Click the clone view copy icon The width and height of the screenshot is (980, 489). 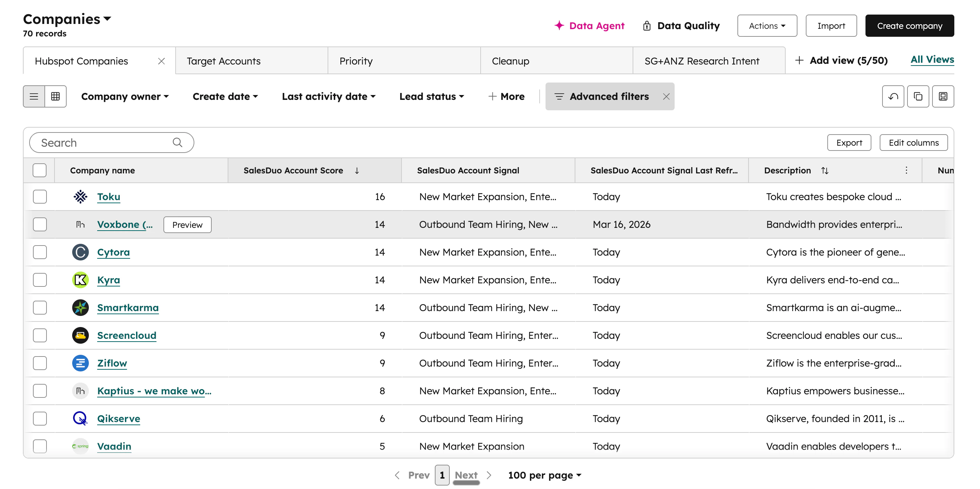[918, 96]
